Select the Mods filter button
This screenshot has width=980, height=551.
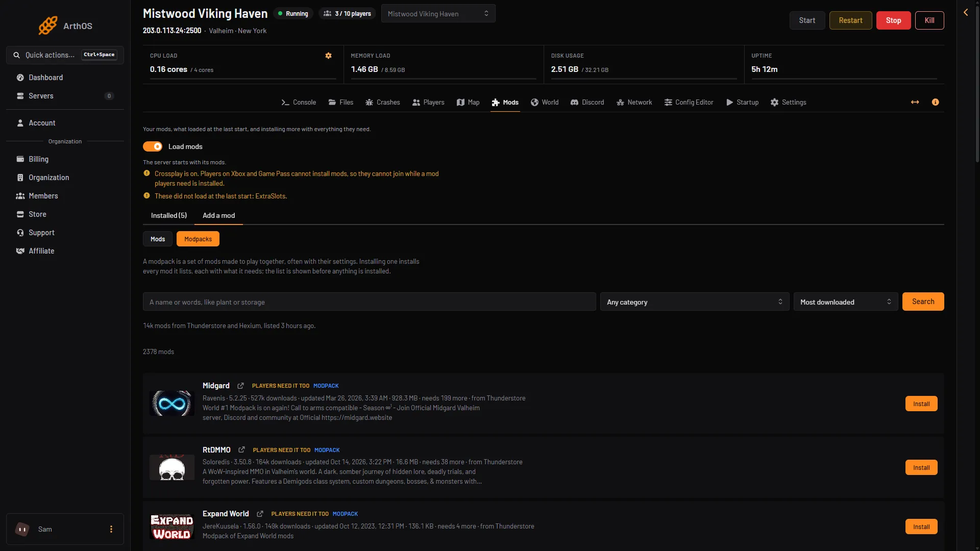(x=158, y=239)
